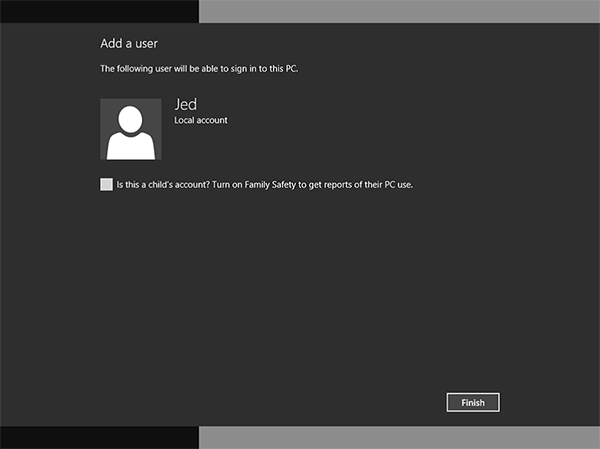Click the gray strip below the dialog
Screen dimensions: 600x449
click(400, 438)
